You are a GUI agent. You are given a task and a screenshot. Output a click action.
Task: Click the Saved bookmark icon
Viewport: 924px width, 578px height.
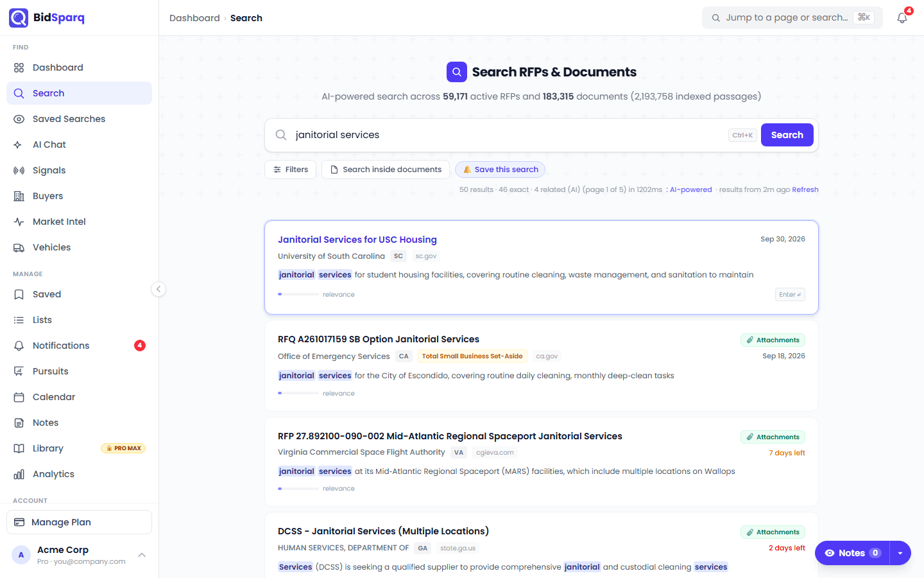(19, 294)
